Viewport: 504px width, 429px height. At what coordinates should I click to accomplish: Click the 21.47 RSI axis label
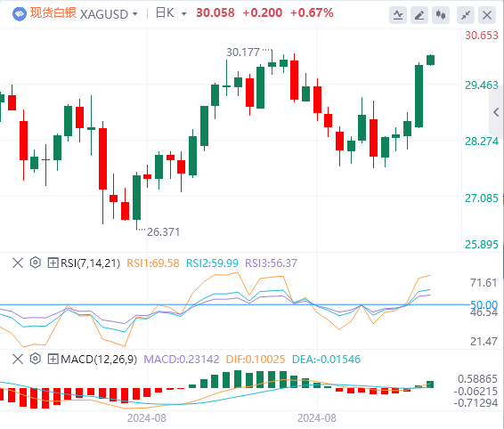coord(484,341)
